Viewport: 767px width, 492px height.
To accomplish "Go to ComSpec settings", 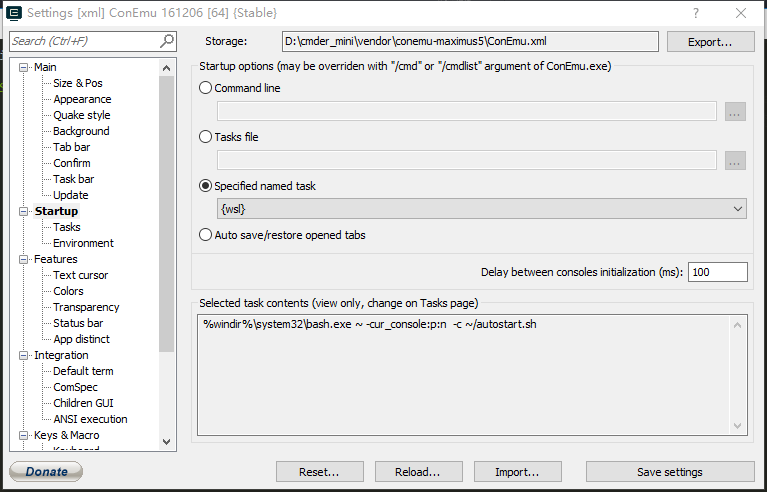I will coord(75,387).
